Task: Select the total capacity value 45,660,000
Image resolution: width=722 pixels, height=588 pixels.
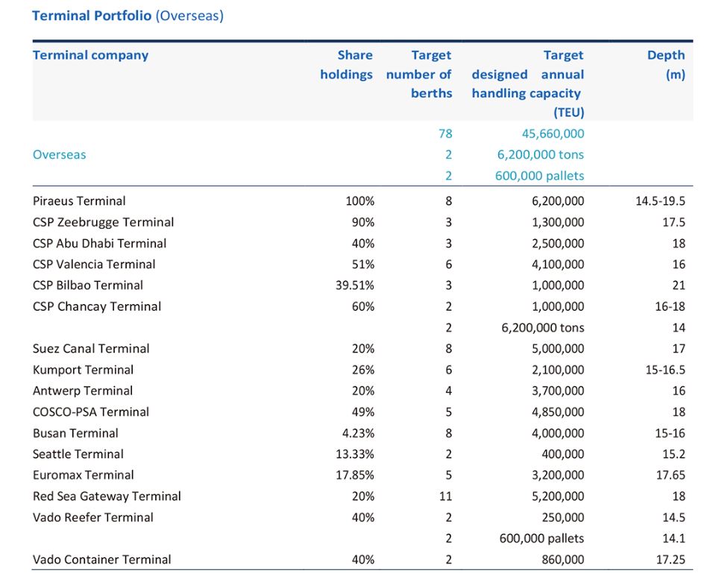Action: pyautogui.click(x=553, y=133)
